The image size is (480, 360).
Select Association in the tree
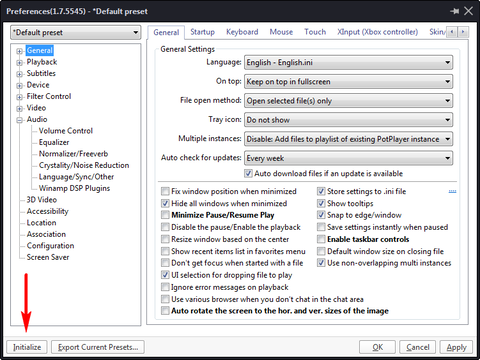click(46, 234)
